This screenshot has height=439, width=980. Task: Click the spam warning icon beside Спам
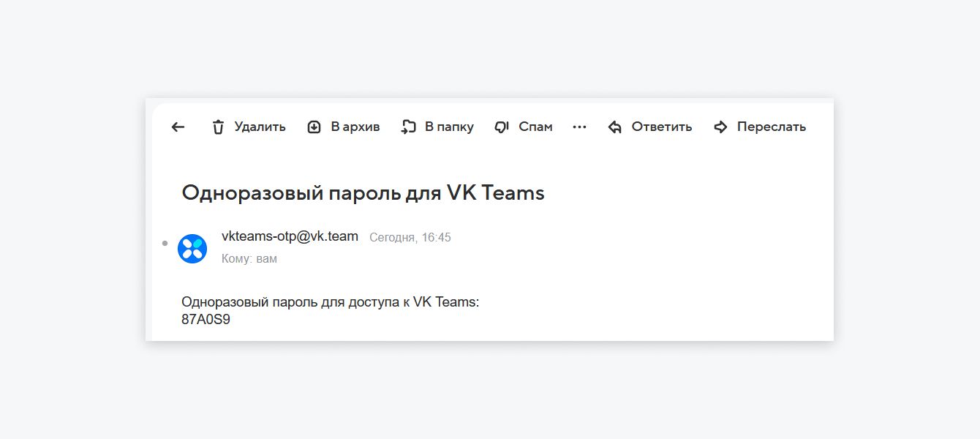pyautogui.click(x=501, y=127)
